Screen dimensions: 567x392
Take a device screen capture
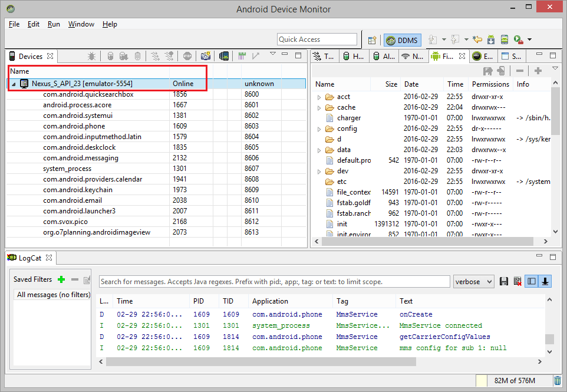(x=205, y=55)
